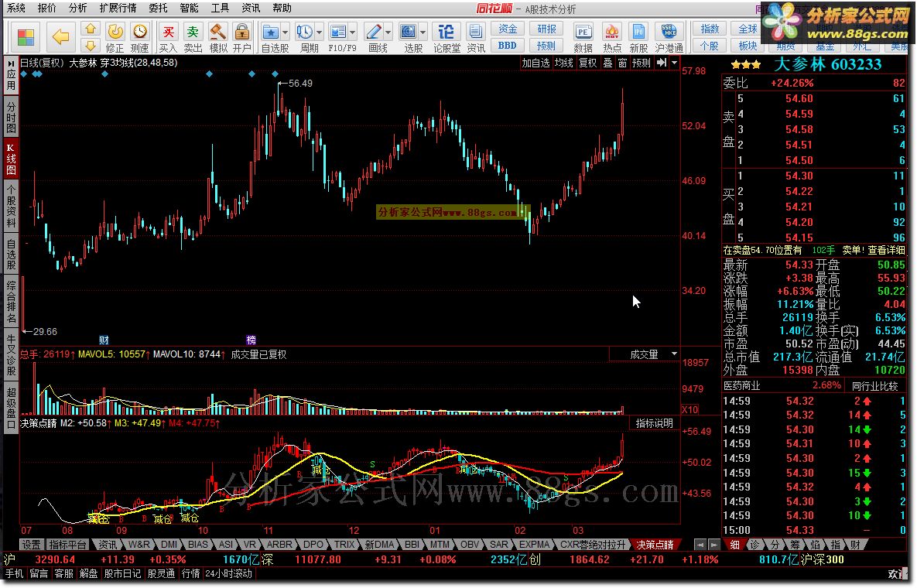
Task: Go back with the yellow left arrow
Action: click(60, 37)
